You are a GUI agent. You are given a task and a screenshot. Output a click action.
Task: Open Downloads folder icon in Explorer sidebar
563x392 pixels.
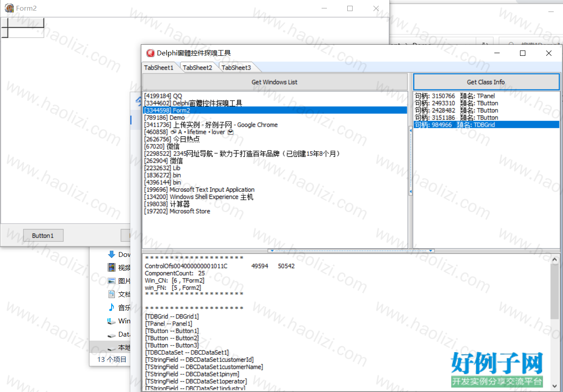[x=112, y=254]
